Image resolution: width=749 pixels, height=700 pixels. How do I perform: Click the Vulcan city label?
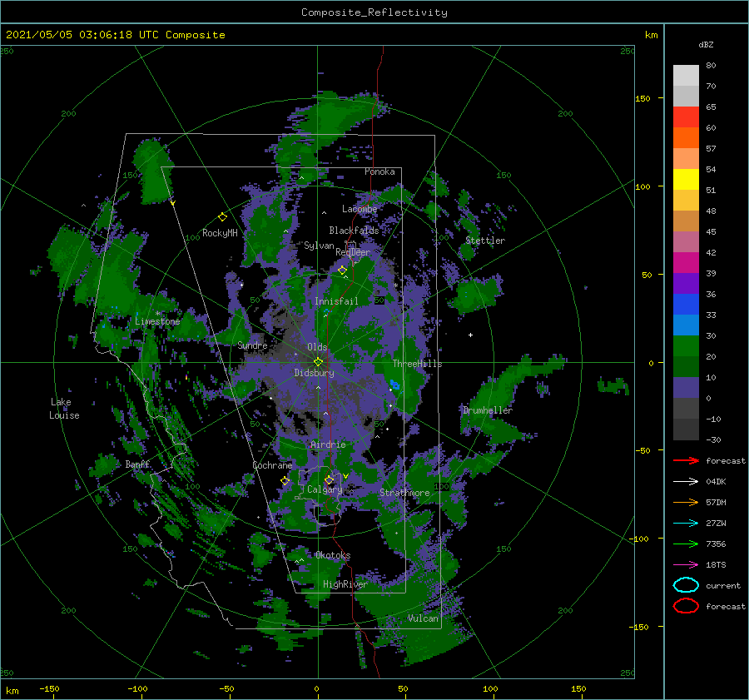[x=423, y=618]
